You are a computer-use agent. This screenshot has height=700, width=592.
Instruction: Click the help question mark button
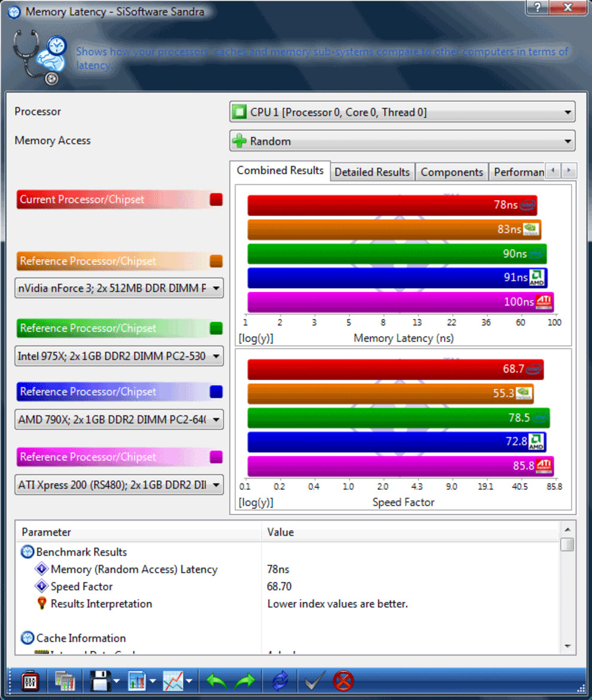(x=538, y=8)
